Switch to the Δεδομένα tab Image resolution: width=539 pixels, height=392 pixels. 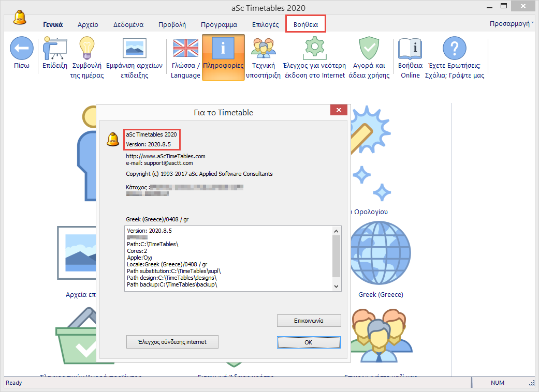point(128,24)
